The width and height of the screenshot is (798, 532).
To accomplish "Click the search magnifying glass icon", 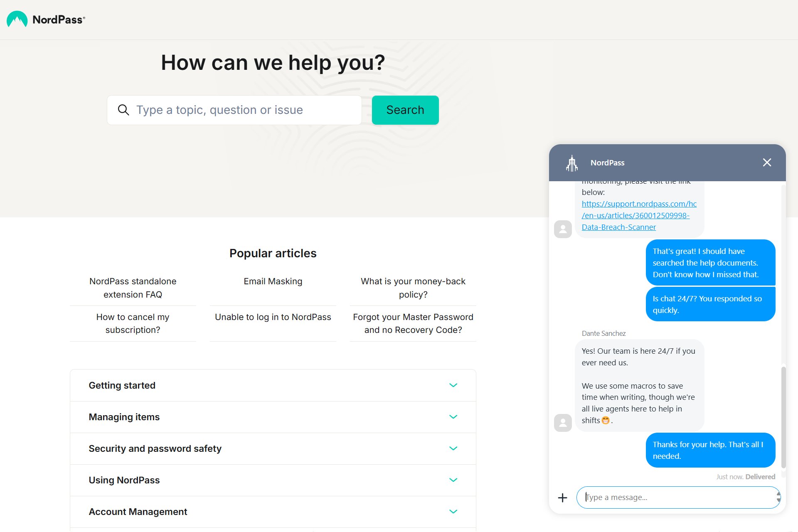I will click(123, 110).
